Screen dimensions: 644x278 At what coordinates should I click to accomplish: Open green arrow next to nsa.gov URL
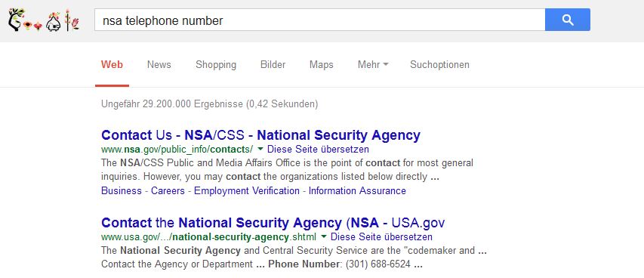[x=260, y=149]
